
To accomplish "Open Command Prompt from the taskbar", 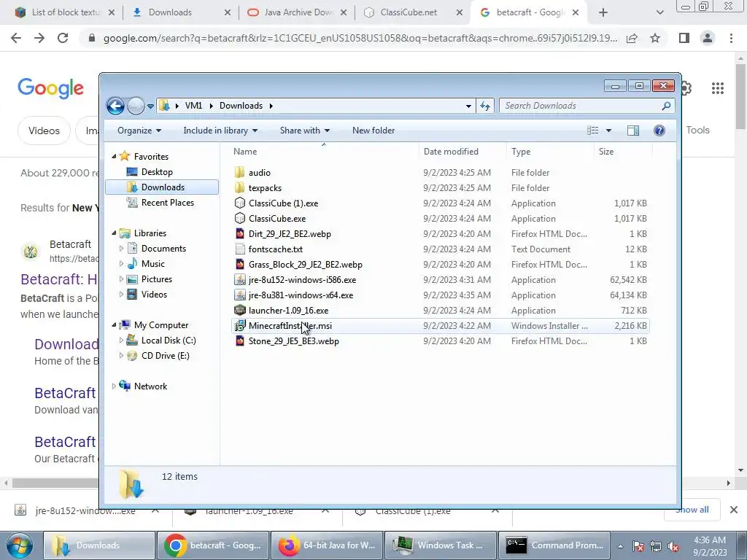I will [x=554, y=545].
